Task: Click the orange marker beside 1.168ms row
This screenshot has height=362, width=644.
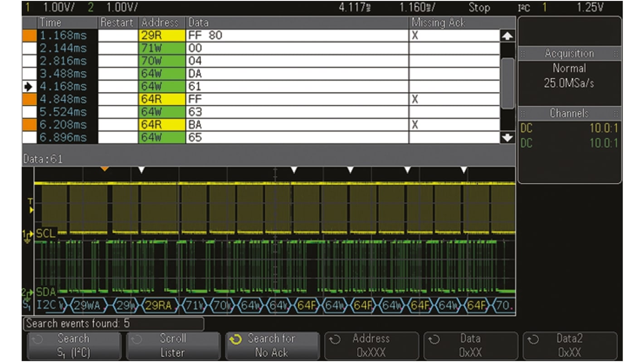Action: (29, 35)
